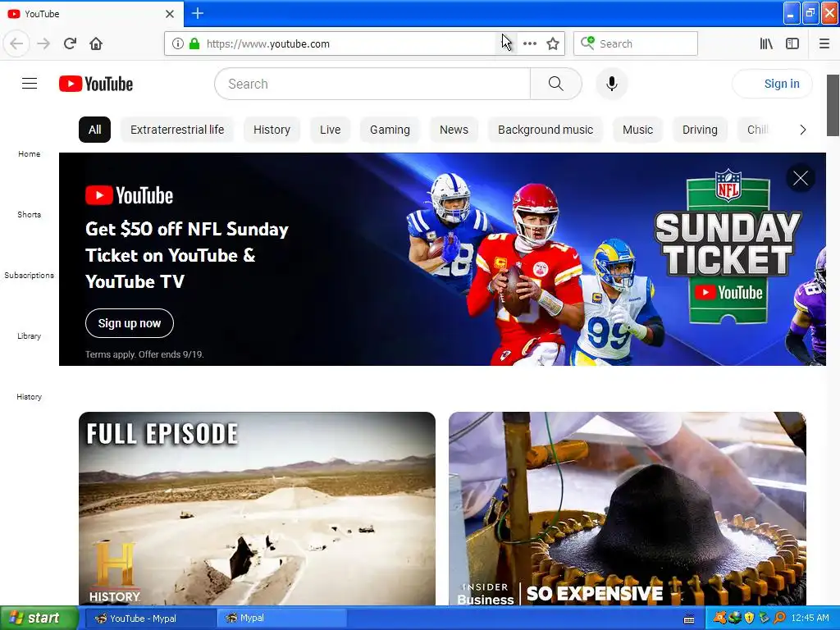This screenshot has width=840, height=630.
Task: Open History in the YouTube sidebar
Action: [x=29, y=396]
